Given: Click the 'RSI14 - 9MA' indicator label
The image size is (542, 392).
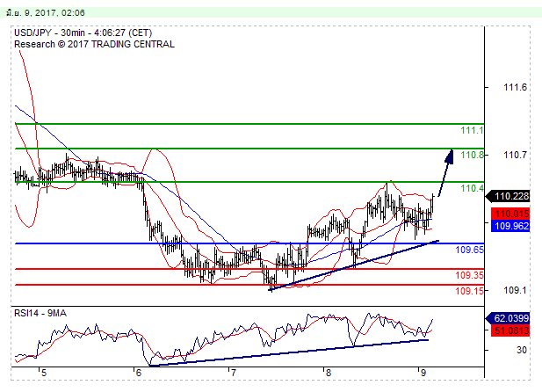Looking at the screenshot, I should point(40,313).
